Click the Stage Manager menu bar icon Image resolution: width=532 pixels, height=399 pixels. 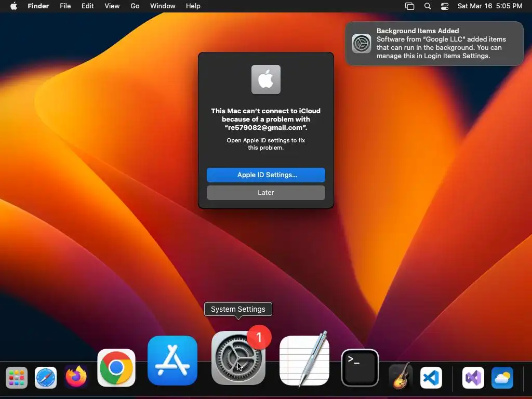tap(409, 6)
